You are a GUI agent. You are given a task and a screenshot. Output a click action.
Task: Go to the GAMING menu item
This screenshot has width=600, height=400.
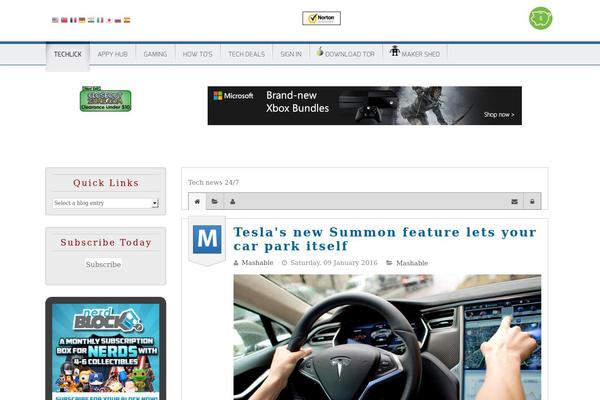point(155,54)
